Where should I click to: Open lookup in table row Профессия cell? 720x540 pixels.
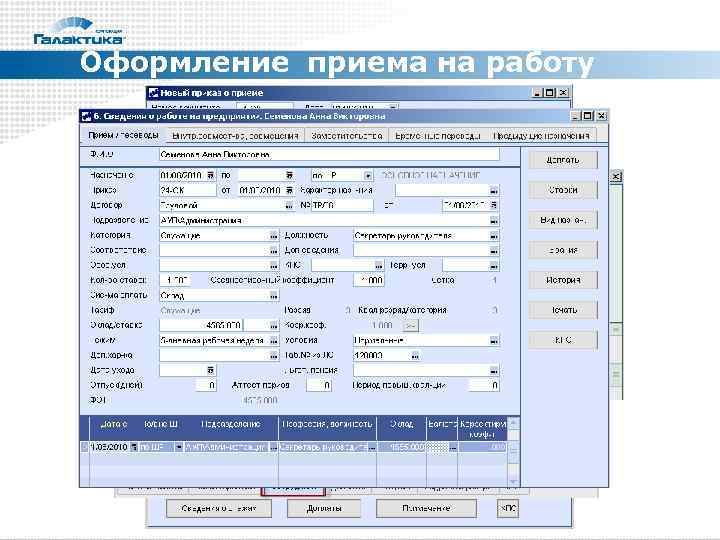pyautogui.click(x=372, y=447)
